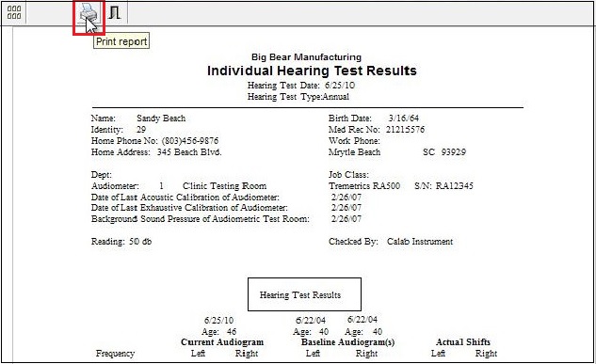Screen dimensions: 596x364
Task: Click the home address 345 Beach Blvd.
Action: coord(189,152)
